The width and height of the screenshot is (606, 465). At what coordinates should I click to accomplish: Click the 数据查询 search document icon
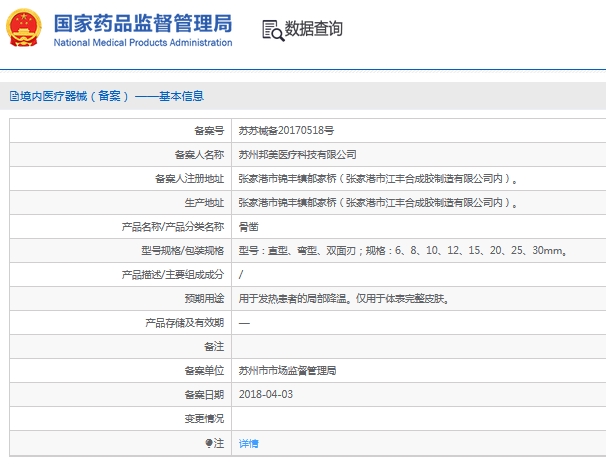pyautogui.click(x=273, y=30)
